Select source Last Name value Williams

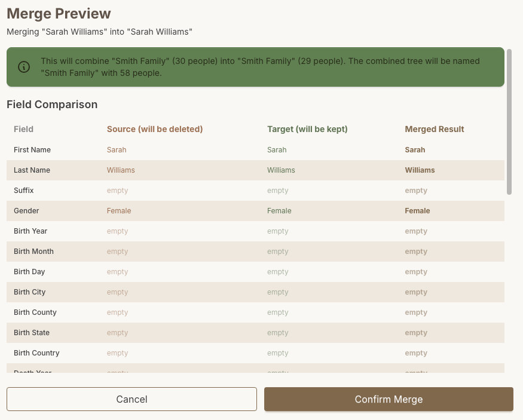[121, 170]
